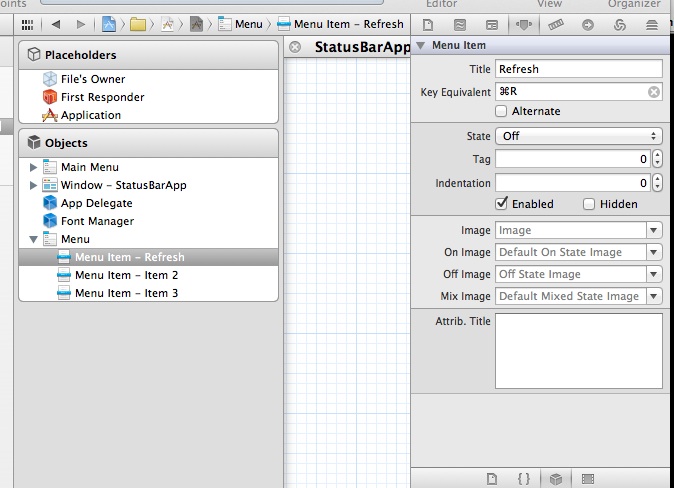Open the File inspector tab
This screenshot has height=488, width=674.
(427, 25)
